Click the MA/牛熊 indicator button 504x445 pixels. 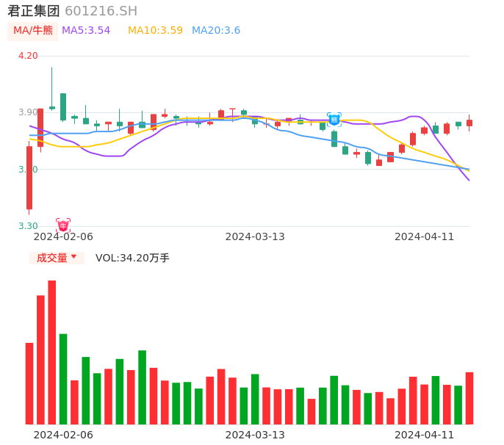click(33, 31)
